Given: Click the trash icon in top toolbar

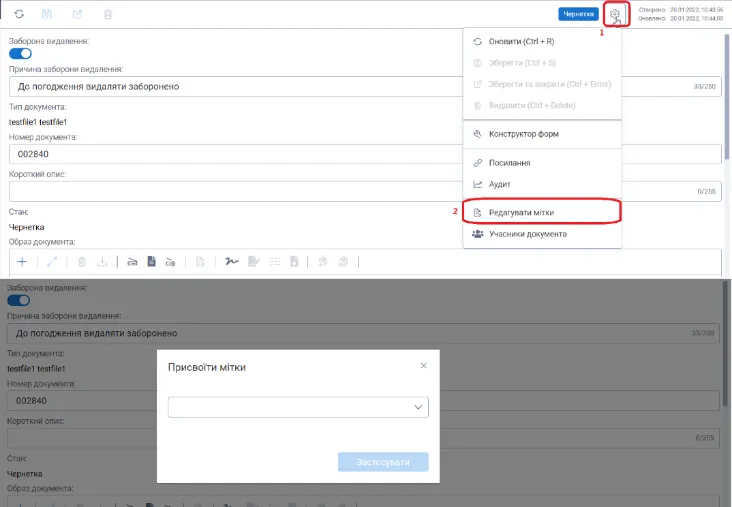Looking at the screenshot, I should click(108, 14).
